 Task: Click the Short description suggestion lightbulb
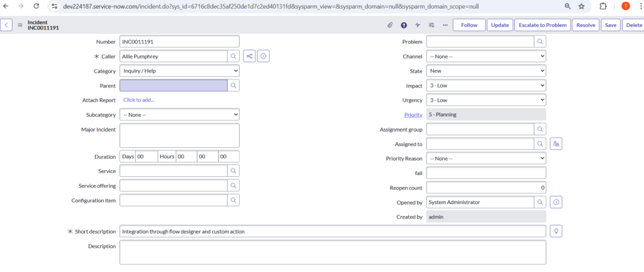[555, 231]
